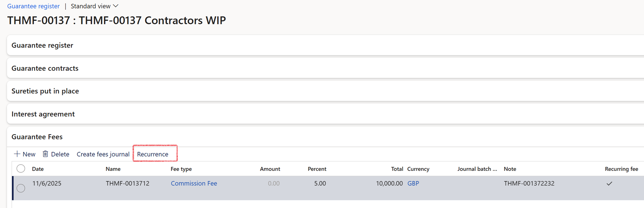Open the Guarantee register breadcrumb link

[33, 6]
